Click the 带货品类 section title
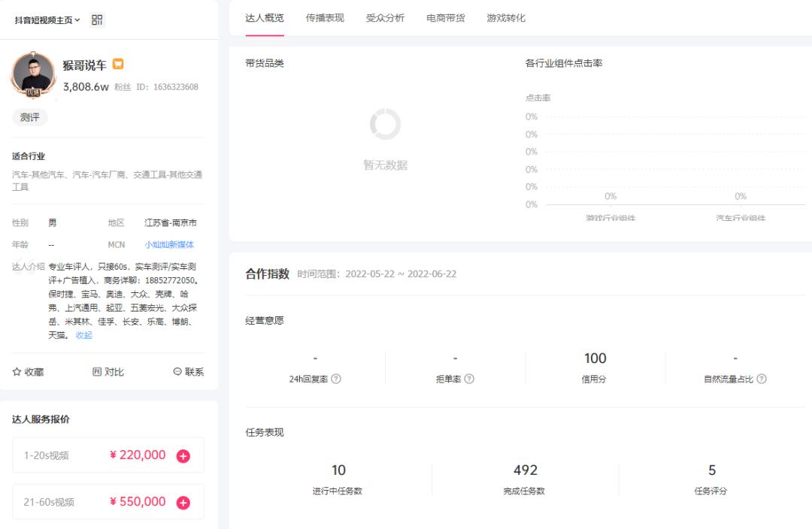The width and height of the screenshot is (812, 529). pyautogui.click(x=265, y=63)
